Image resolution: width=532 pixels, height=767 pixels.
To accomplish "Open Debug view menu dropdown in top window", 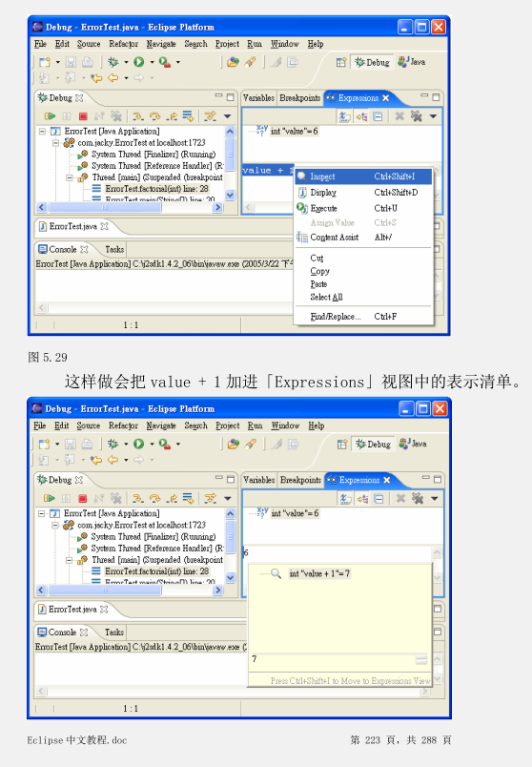I will tap(227, 116).
